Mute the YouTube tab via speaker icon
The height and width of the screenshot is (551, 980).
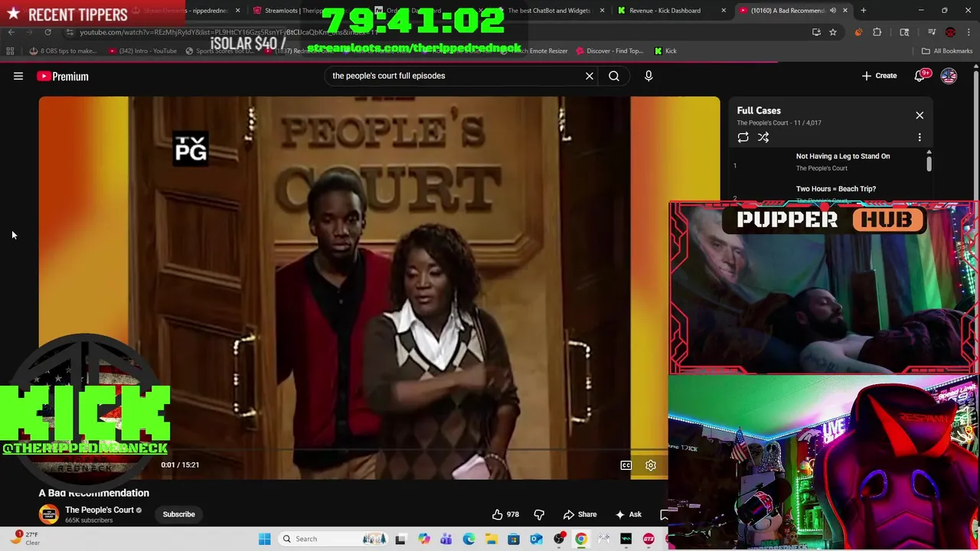click(833, 11)
